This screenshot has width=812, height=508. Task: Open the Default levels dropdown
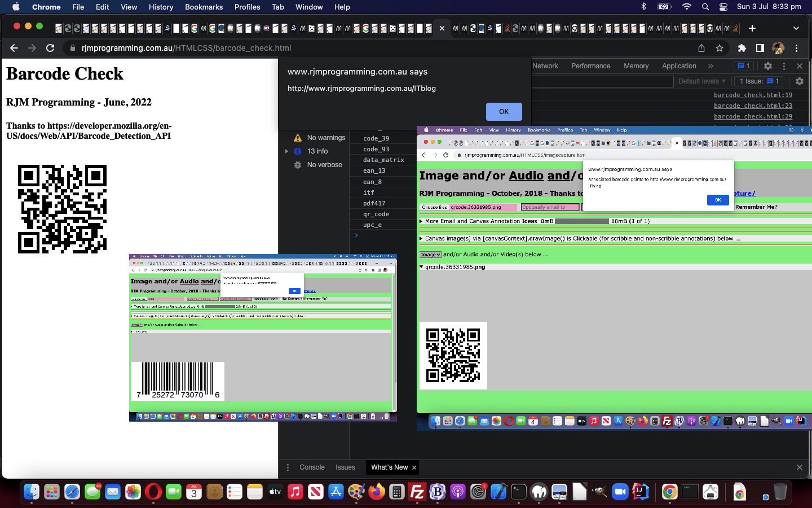[701, 81]
